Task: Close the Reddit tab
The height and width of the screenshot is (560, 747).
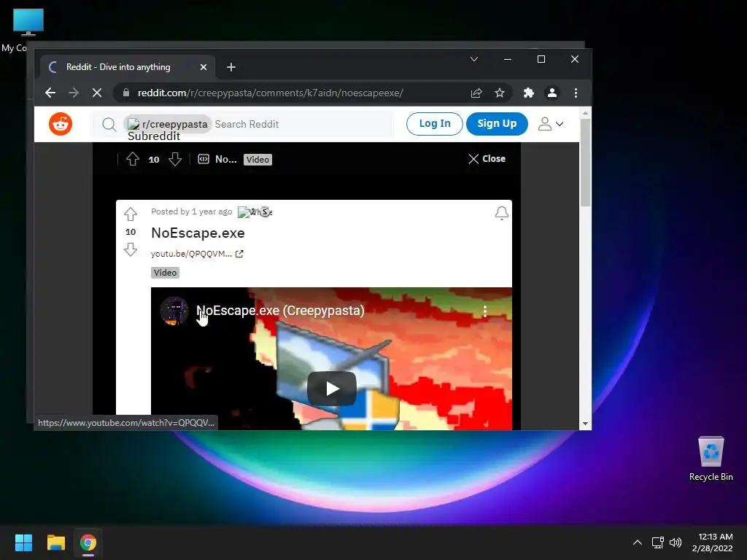Action: (204, 67)
